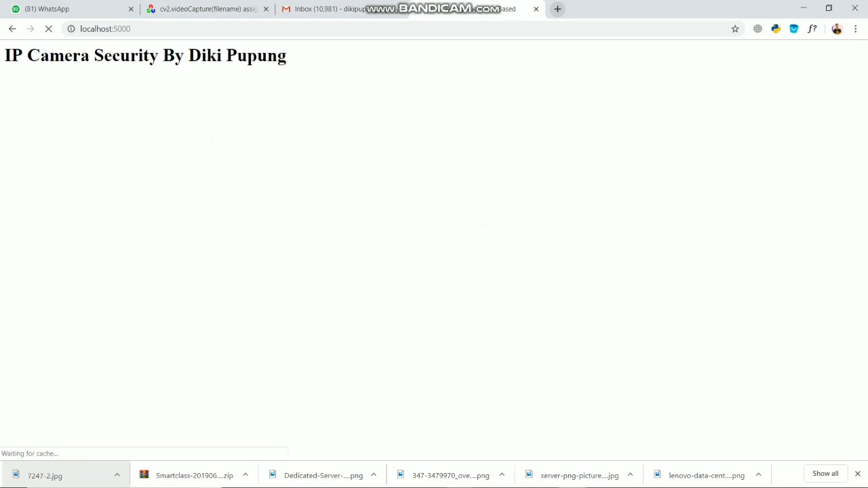This screenshot has width=868, height=488.
Task: Bookmark this page with the star
Action: [735, 28]
